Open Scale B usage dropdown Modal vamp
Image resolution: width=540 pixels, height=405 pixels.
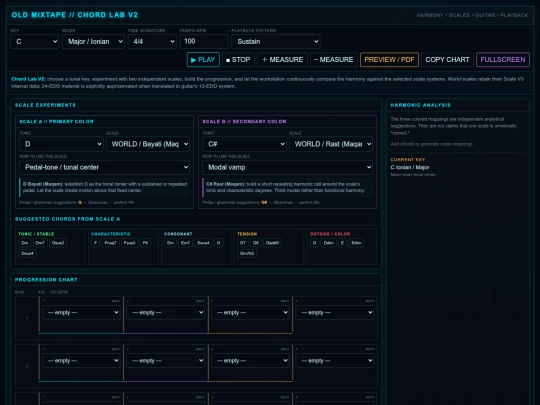288,167
